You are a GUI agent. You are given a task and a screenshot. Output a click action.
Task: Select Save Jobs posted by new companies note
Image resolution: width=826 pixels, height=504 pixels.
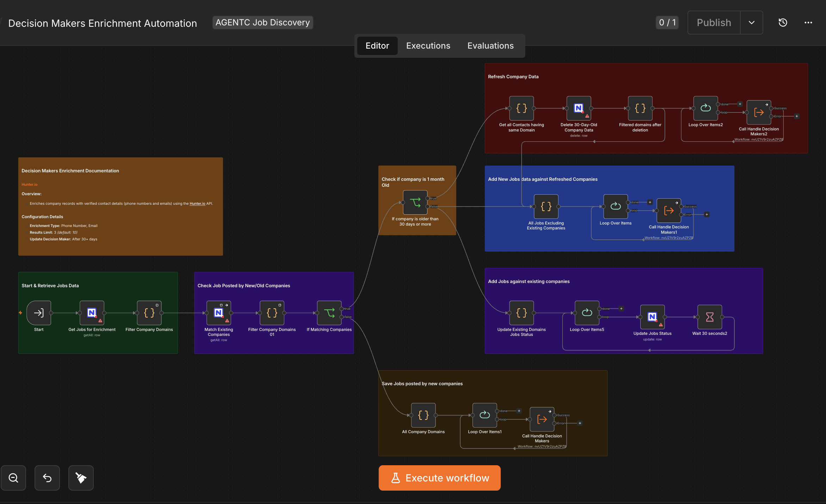click(x=422, y=383)
